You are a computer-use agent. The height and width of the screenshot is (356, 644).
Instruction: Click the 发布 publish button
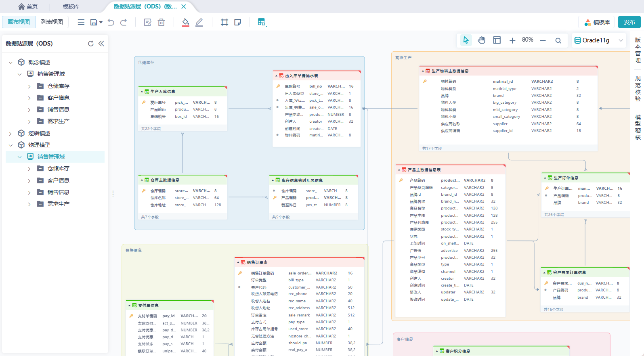click(629, 22)
